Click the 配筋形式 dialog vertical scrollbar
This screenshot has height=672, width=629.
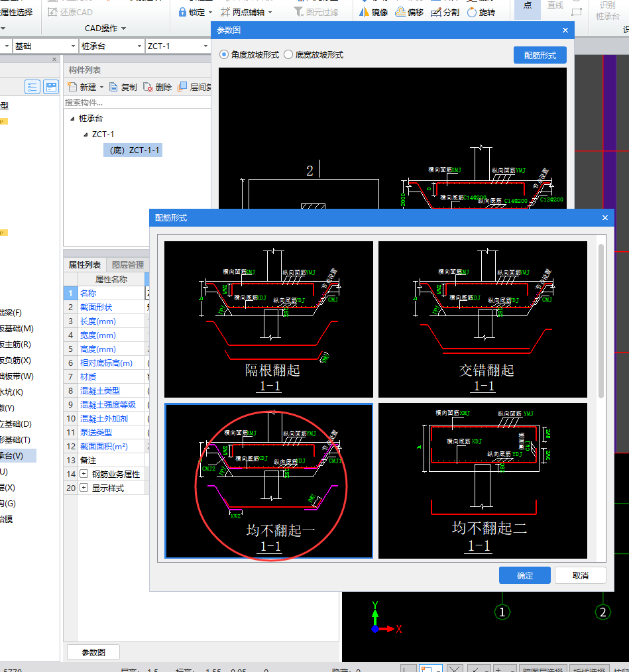(x=600, y=321)
